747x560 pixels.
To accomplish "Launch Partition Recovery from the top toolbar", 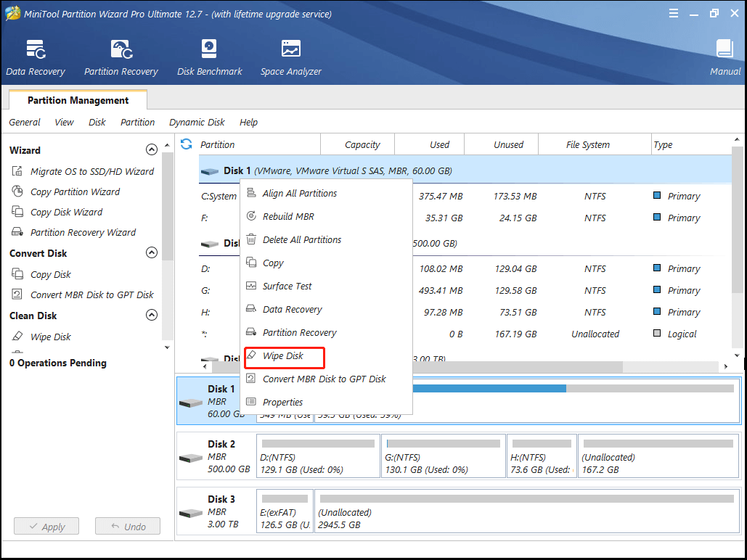I will [x=121, y=57].
